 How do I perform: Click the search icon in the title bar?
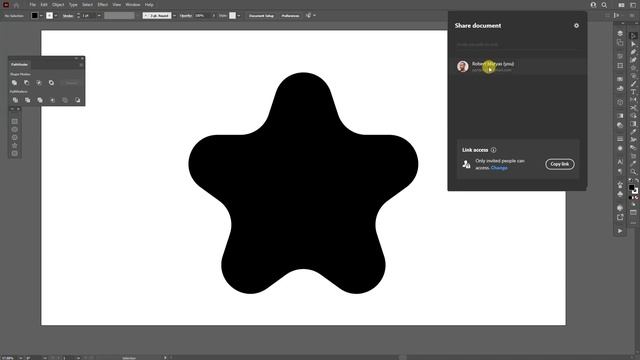coord(604,5)
